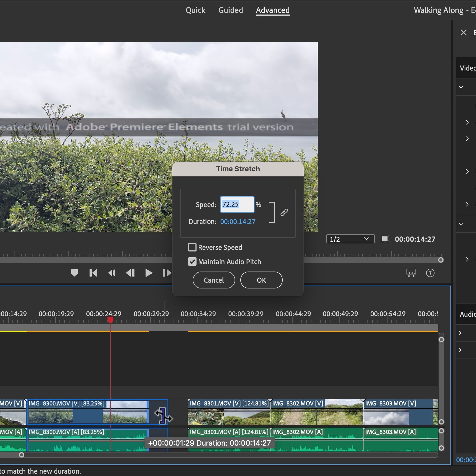
Task: Cancel the Time Stretch dialog
Action: [x=214, y=280]
